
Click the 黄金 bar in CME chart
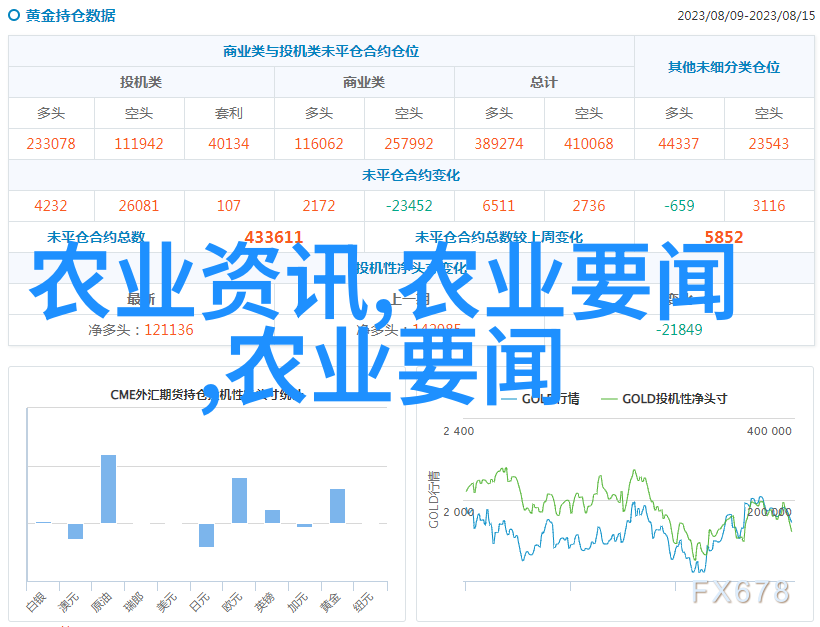click(337, 506)
